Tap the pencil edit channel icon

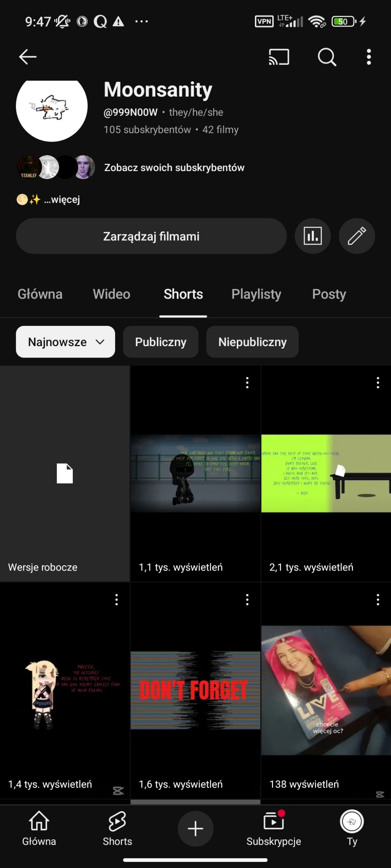tap(357, 236)
